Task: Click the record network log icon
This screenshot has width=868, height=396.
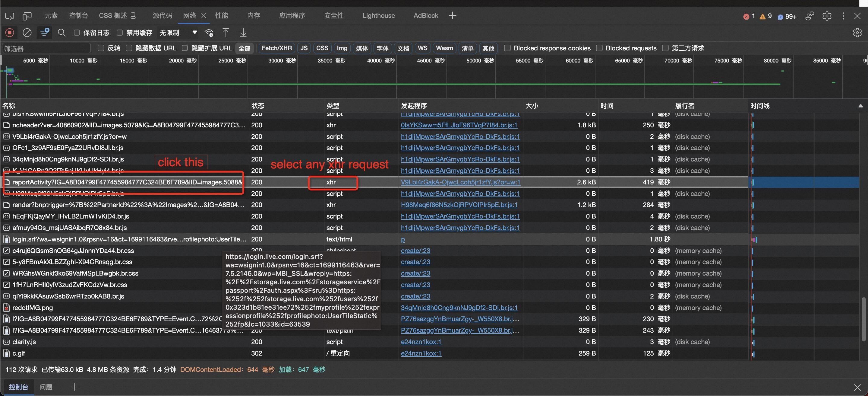Action: coord(9,33)
